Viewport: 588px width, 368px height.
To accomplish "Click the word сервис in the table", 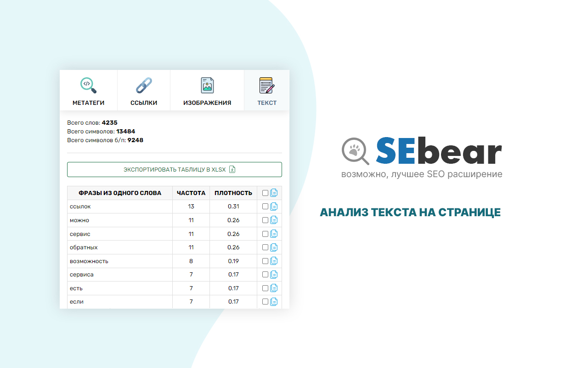I will [80, 234].
